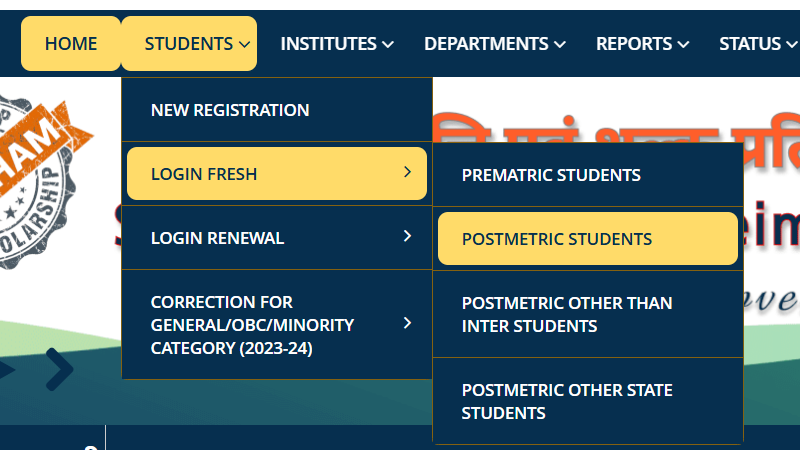
Task: Click the LOGIN RENEWAL chevron arrow
Action: click(x=407, y=237)
